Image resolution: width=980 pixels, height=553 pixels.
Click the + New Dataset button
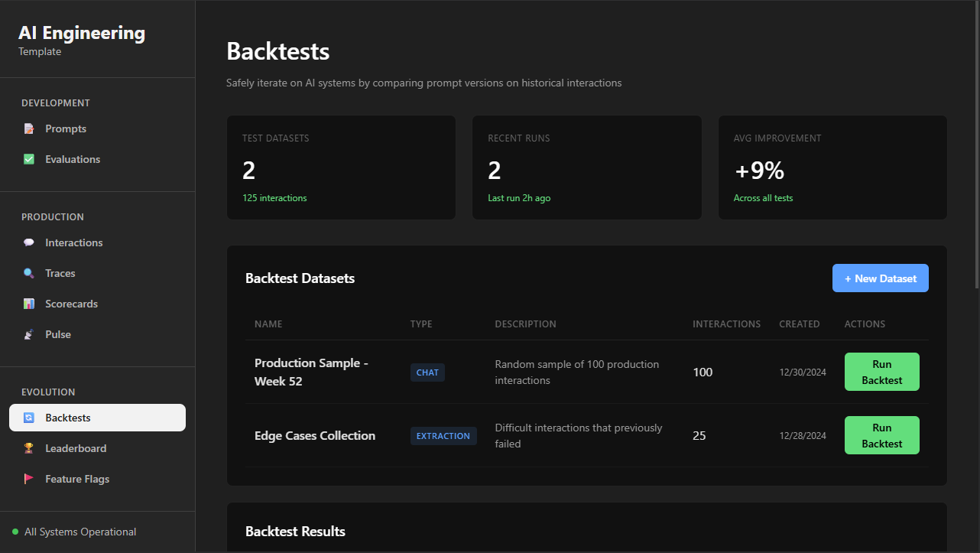(x=880, y=278)
